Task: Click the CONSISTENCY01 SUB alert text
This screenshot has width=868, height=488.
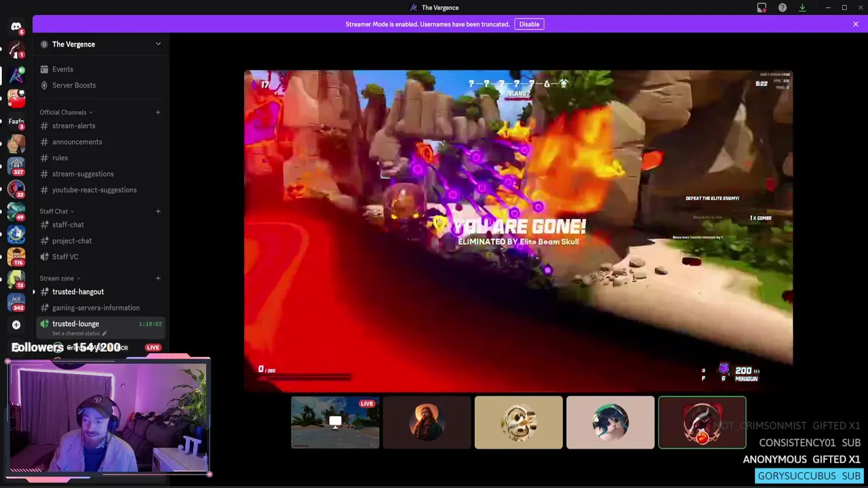Action: tap(810, 443)
